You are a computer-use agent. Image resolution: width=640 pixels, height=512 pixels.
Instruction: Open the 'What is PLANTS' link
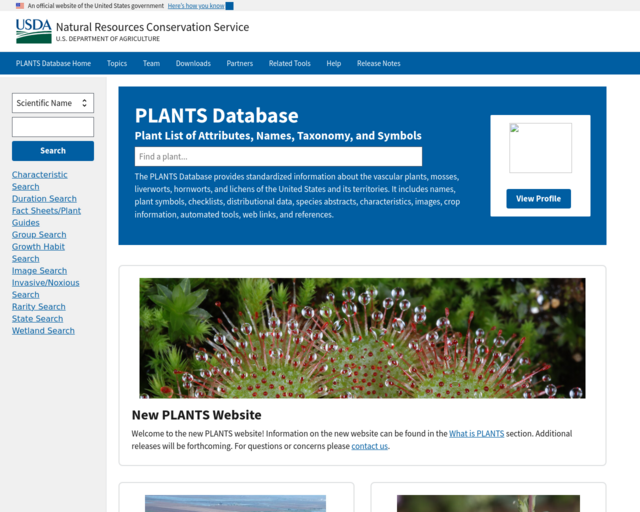476,434
